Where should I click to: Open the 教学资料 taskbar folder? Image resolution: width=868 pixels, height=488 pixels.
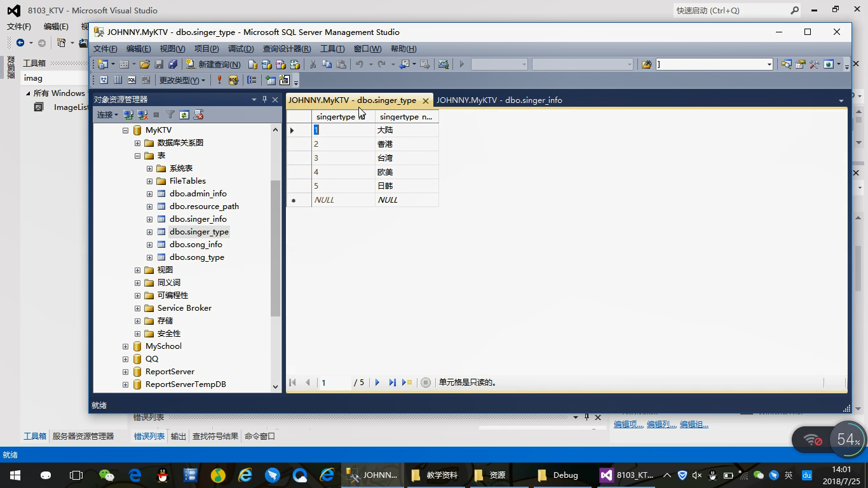coord(435,475)
